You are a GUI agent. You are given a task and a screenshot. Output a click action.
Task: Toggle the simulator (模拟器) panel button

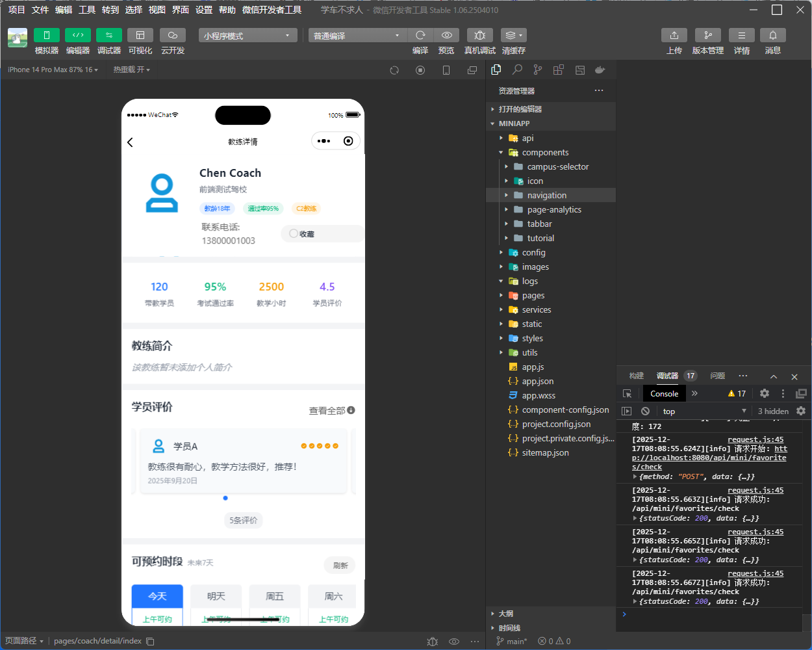46,35
